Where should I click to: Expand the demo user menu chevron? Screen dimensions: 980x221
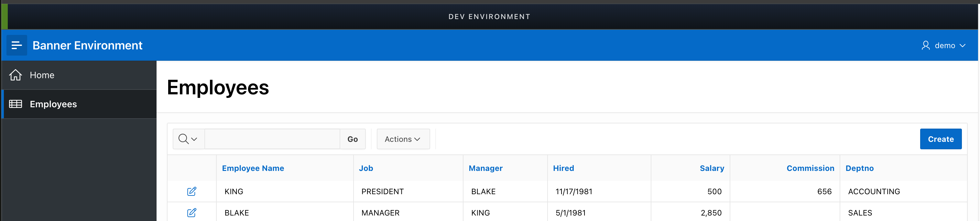963,46
